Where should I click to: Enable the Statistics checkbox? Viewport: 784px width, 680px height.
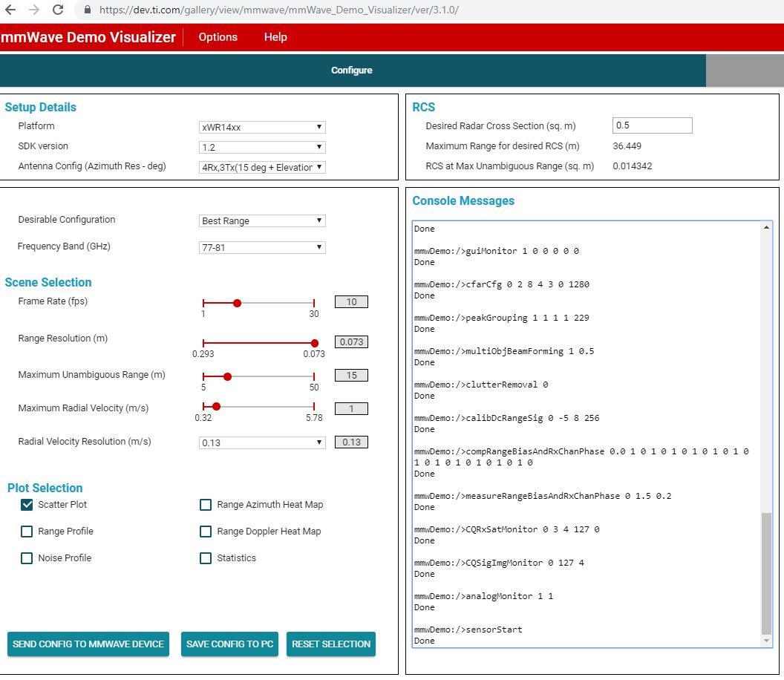[206, 558]
